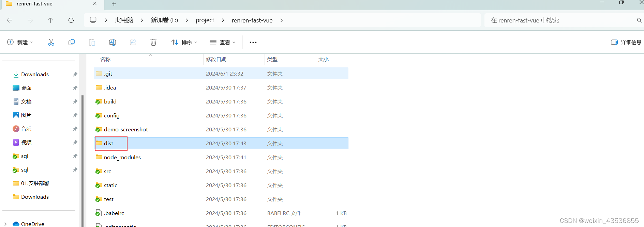Viewport: 644px width, 227px height.
Task: Click the pin icon beside 文档
Action: (75, 101)
